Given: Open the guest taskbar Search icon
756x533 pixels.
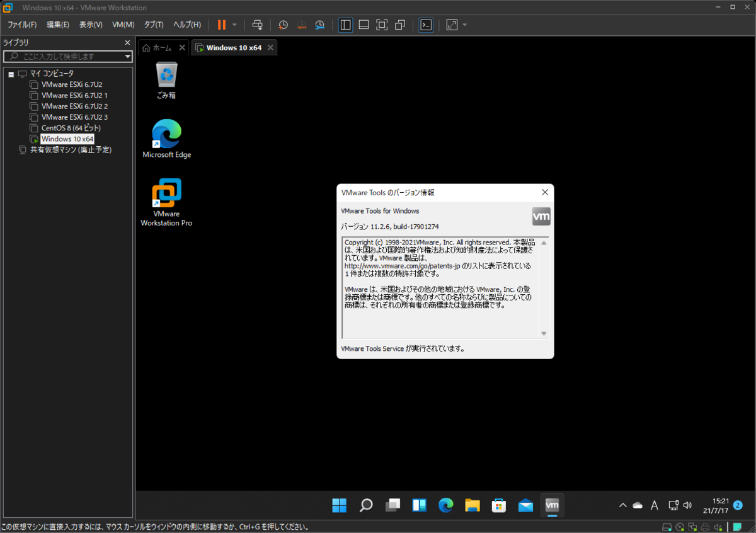Looking at the screenshot, I should click(x=365, y=505).
